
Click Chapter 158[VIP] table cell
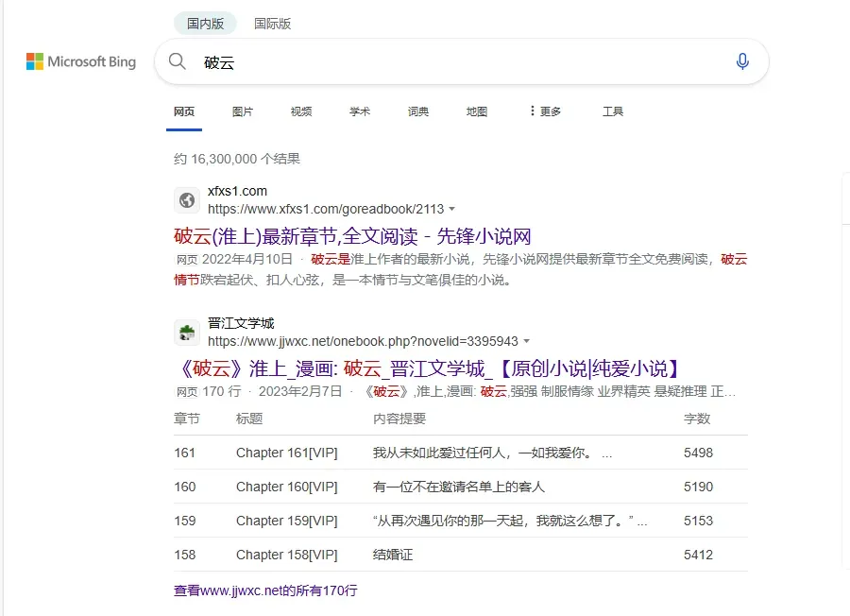[287, 555]
